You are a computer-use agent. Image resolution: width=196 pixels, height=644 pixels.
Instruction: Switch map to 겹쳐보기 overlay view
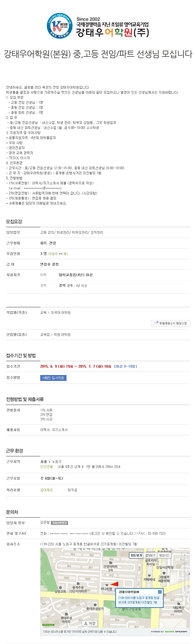tap(150, 555)
